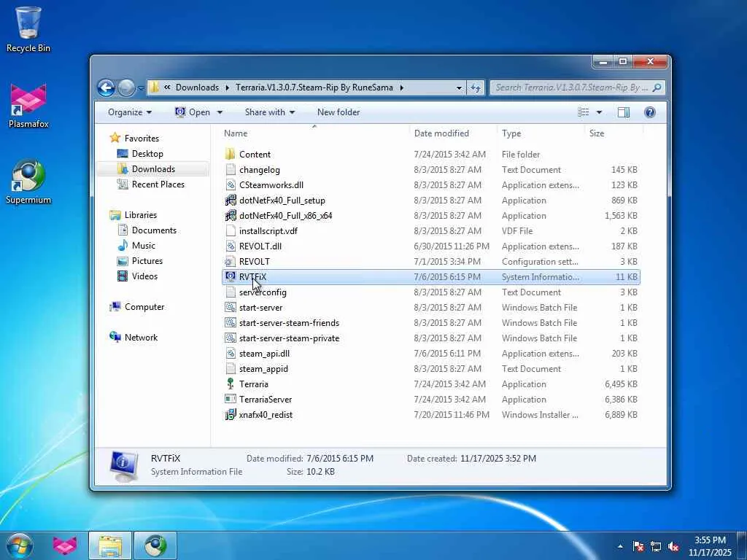Screen dimensions: 747x560
Task: Select Libraries in the navigation pane
Action: point(141,215)
